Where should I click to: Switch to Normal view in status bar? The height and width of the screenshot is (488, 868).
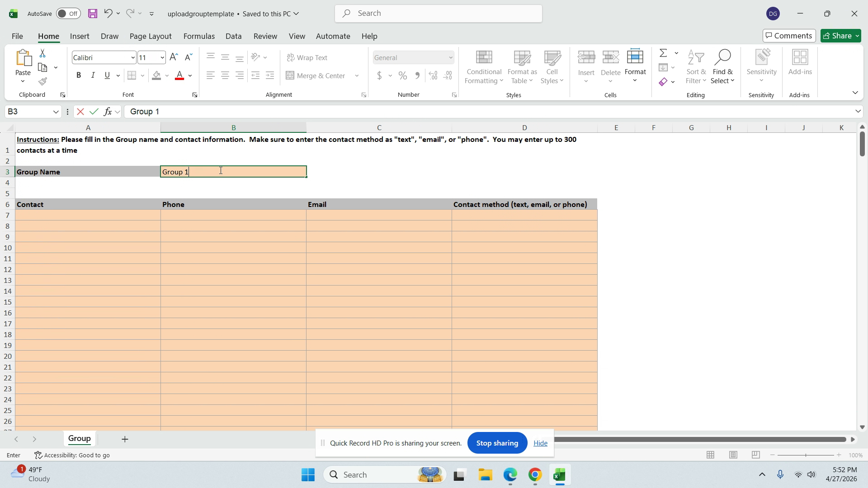click(710, 455)
